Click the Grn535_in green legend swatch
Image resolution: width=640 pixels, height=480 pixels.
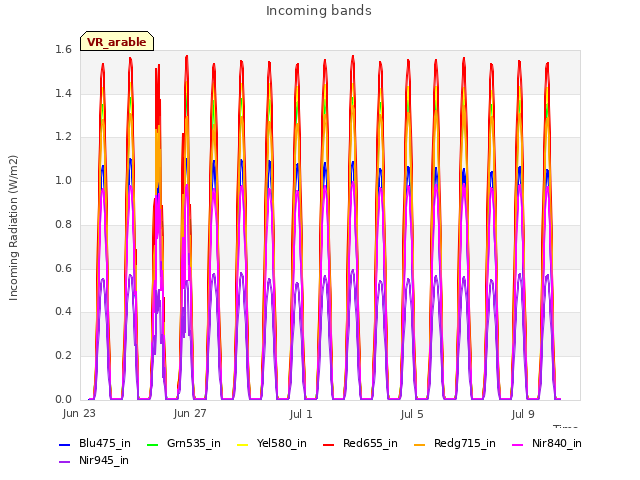[152, 444]
